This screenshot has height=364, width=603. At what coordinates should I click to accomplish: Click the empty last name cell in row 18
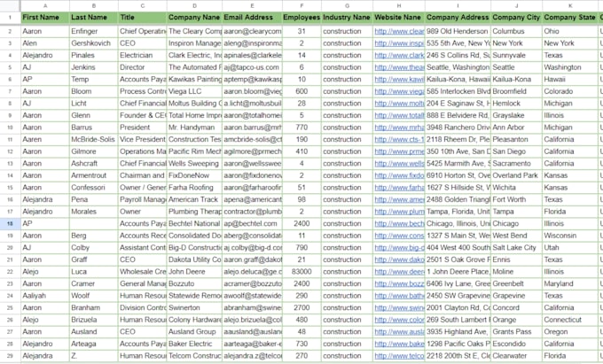tap(94, 223)
